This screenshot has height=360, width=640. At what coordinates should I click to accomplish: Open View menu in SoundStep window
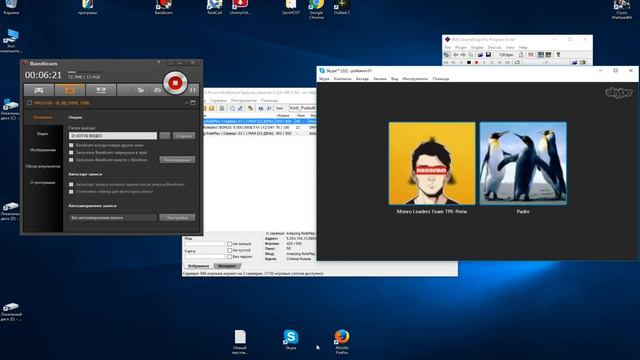510,48
